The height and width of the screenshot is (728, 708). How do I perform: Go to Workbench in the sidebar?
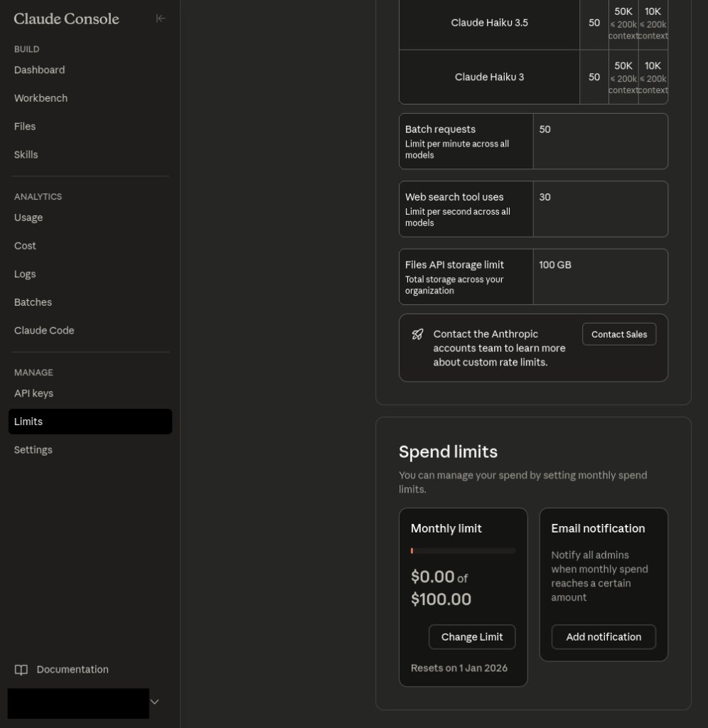click(x=41, y=98)
